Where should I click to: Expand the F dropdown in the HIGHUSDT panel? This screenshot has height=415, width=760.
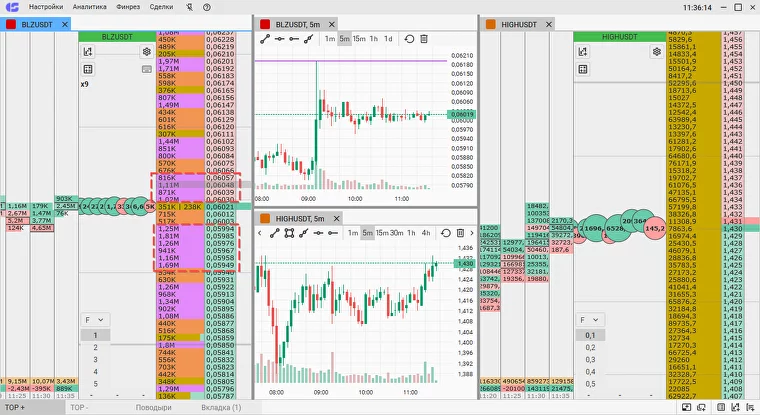click(x=589, y=320)
